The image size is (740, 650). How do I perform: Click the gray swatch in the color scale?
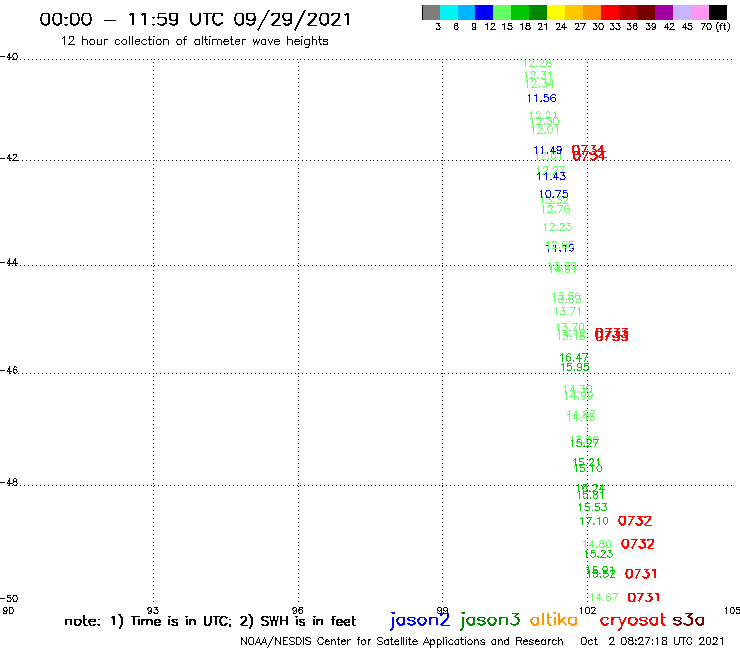[431, 12]
